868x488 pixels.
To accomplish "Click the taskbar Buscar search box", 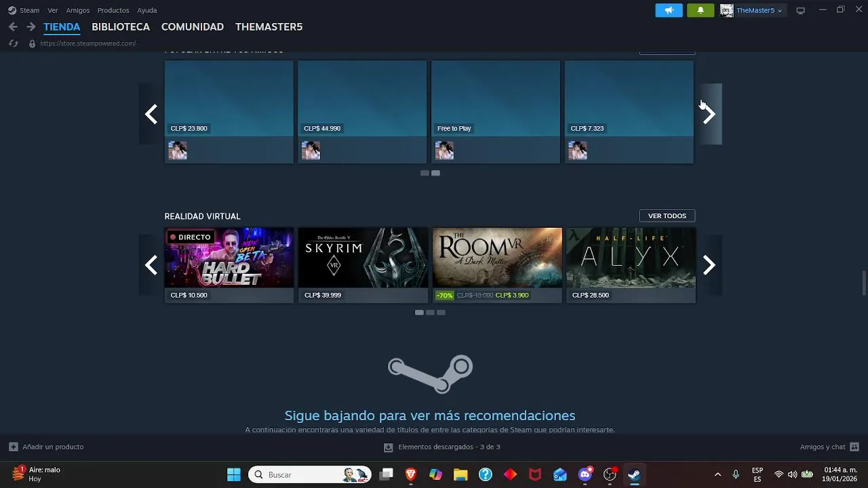I will [x=310, y=474].
